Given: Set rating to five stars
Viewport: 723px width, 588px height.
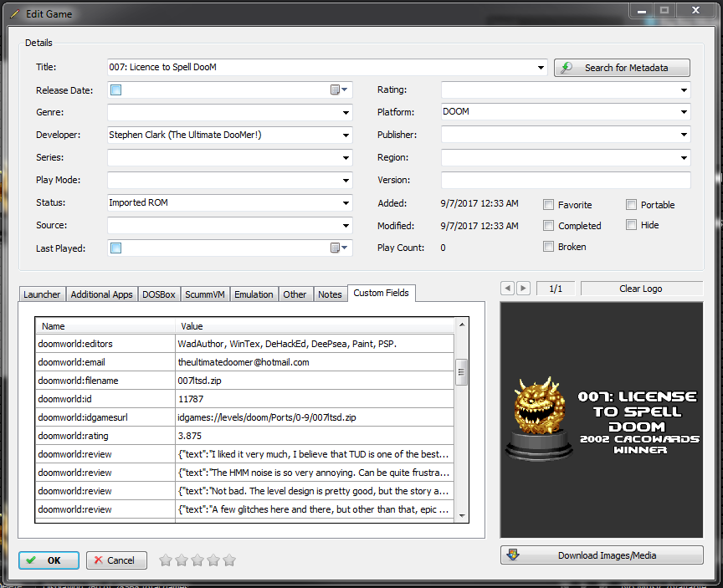Looking at the screenshot, I should pyautogui.click(x=229, y=560).
